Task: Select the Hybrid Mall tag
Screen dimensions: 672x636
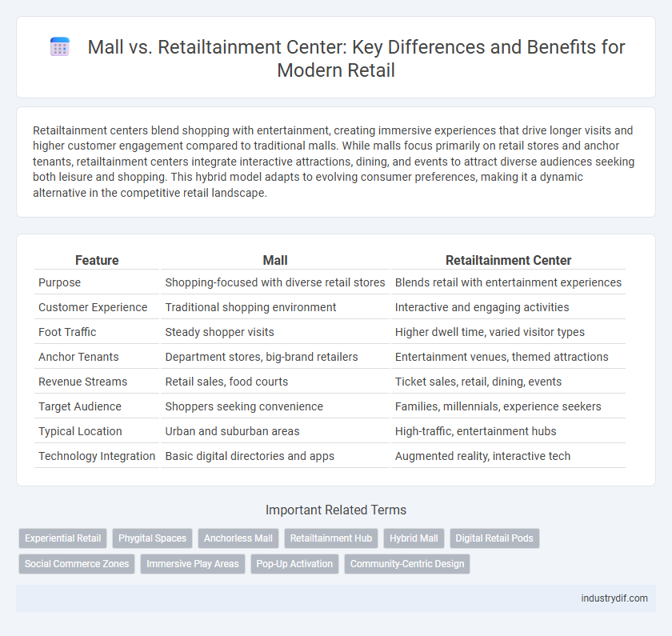Action: tap(414, 538)
